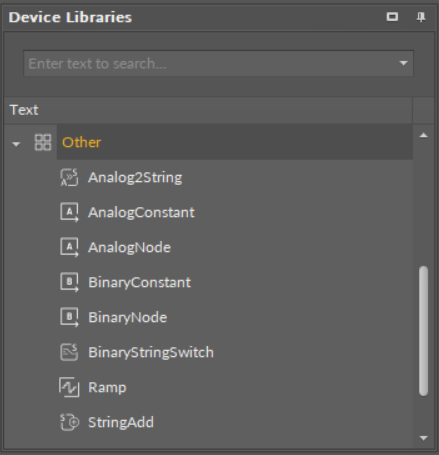The image size is (439, 455).
Task: Toggle pin on Device Libraries panel
Action: pyautogui.click(x=421, y=17)
